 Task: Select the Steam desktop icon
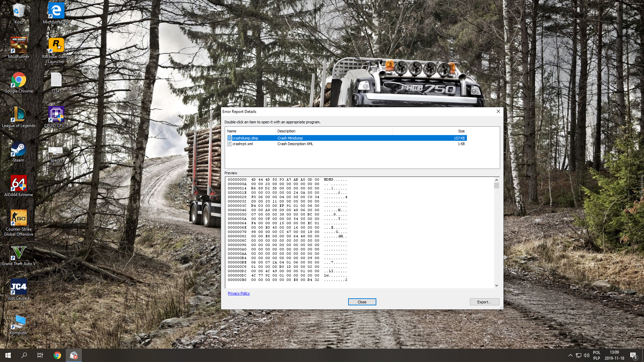pyautogui.click(x=18, y=149)
